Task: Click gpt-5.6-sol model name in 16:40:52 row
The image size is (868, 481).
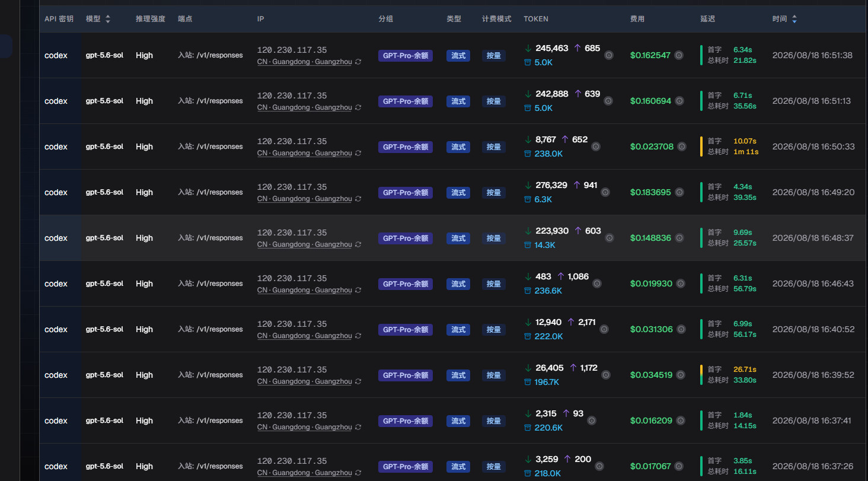Action: click(x=104, y=329)
